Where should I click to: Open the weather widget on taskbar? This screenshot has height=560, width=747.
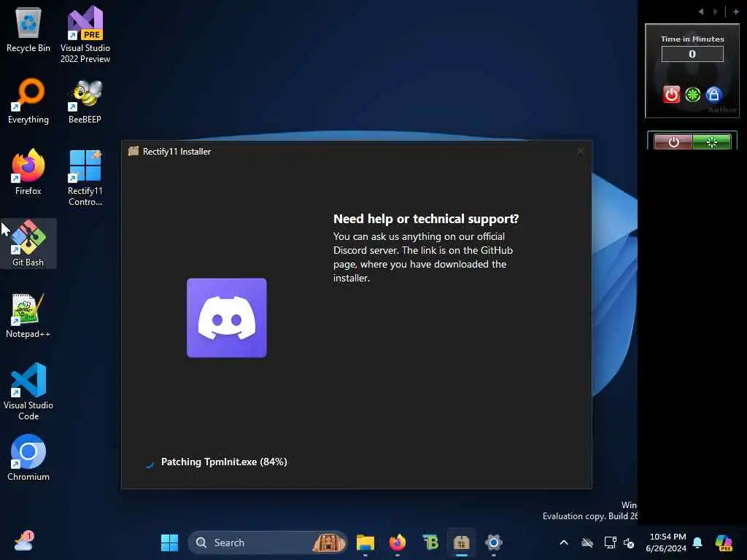pyautogui.click(x=24, y=542)
